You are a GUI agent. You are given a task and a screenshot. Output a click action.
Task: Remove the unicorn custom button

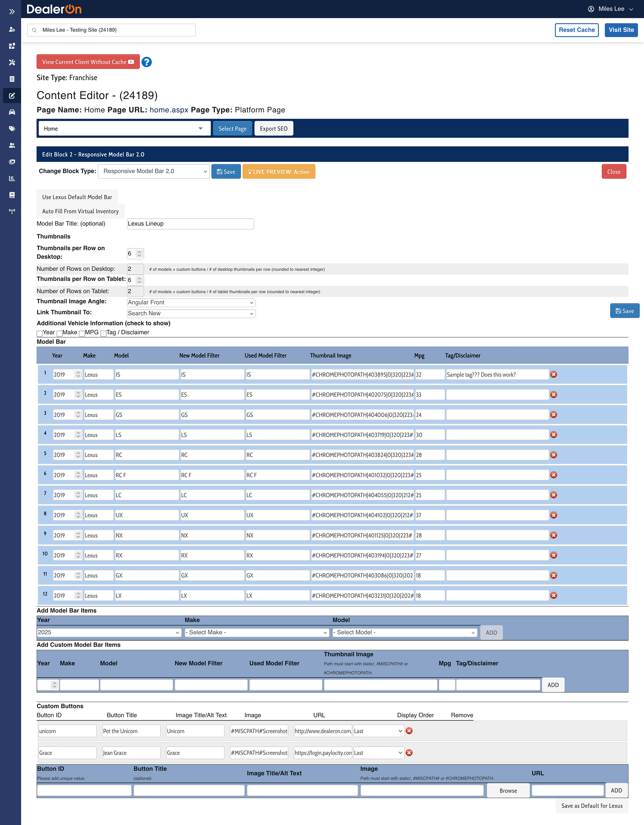[409, 731]
